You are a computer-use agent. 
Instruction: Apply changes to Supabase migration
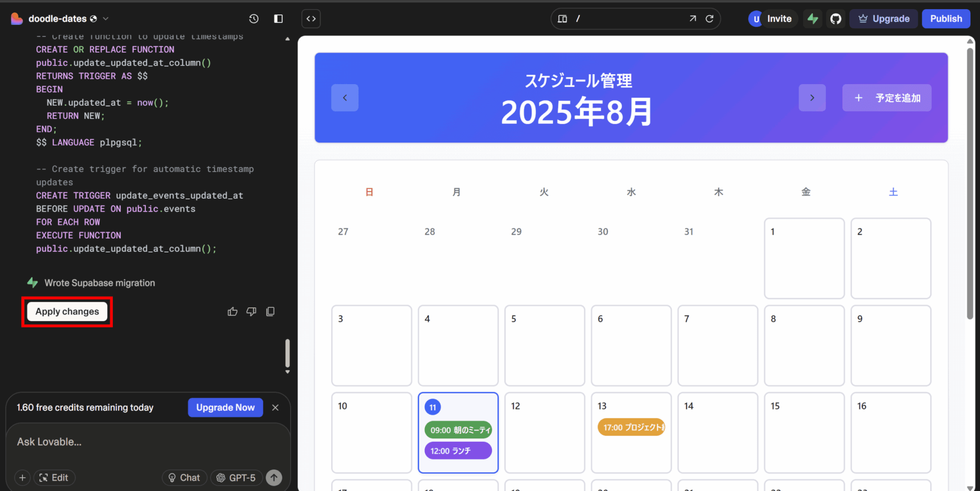point(67,312)
